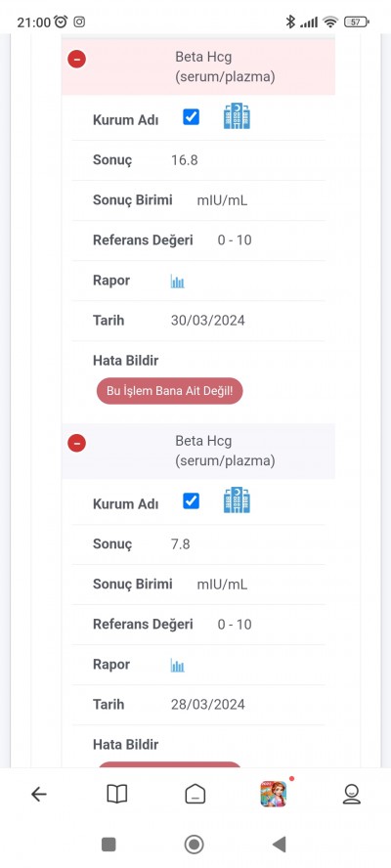391x868 pixels.
Task: Tap Instagram notification icon in the status bar
Action: click(x=80, y=22)
